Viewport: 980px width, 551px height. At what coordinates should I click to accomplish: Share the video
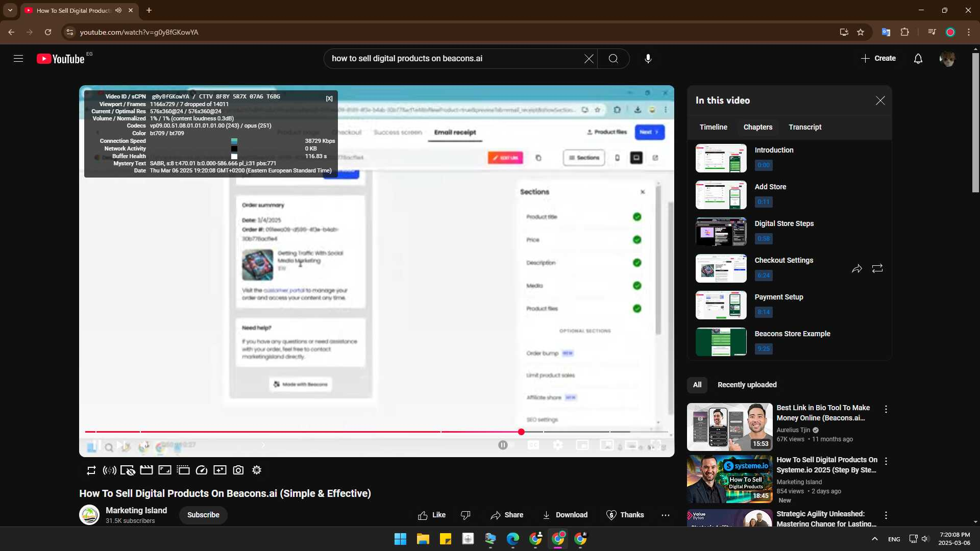click(x=507, y=515)
